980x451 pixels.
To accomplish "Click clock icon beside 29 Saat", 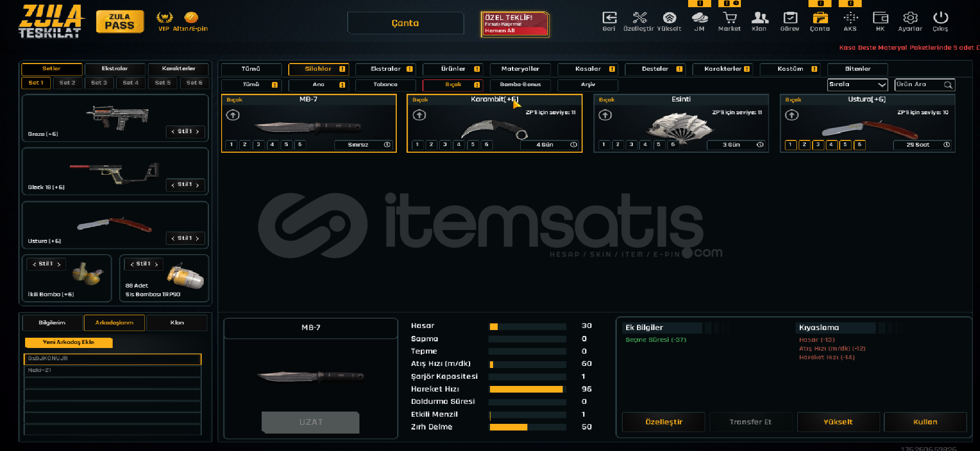I will coord(947,145).
